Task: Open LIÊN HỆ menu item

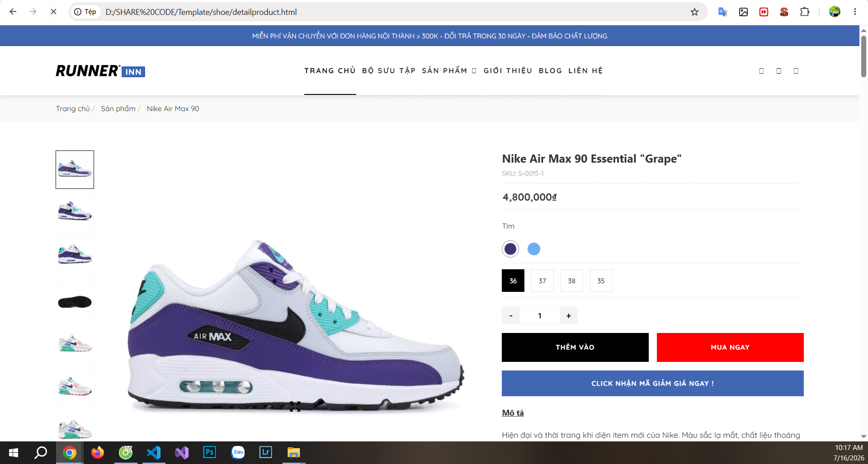Action: tap(586, 70)
